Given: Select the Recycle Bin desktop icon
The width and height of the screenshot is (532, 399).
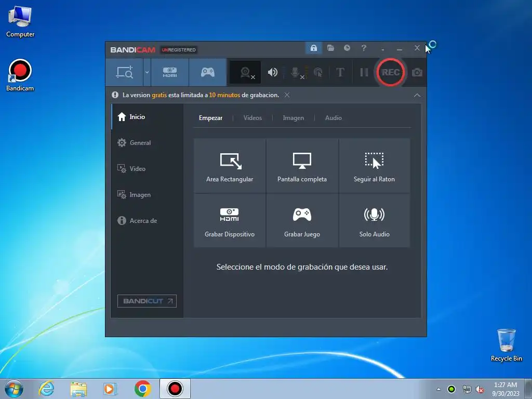Looking at the screenshot, I should [x=506, y=345].
